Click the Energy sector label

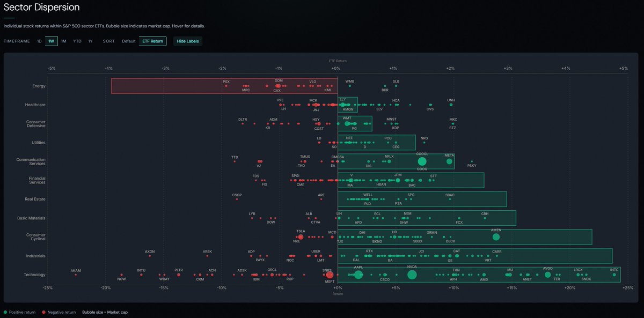click(x=39, y=86)
